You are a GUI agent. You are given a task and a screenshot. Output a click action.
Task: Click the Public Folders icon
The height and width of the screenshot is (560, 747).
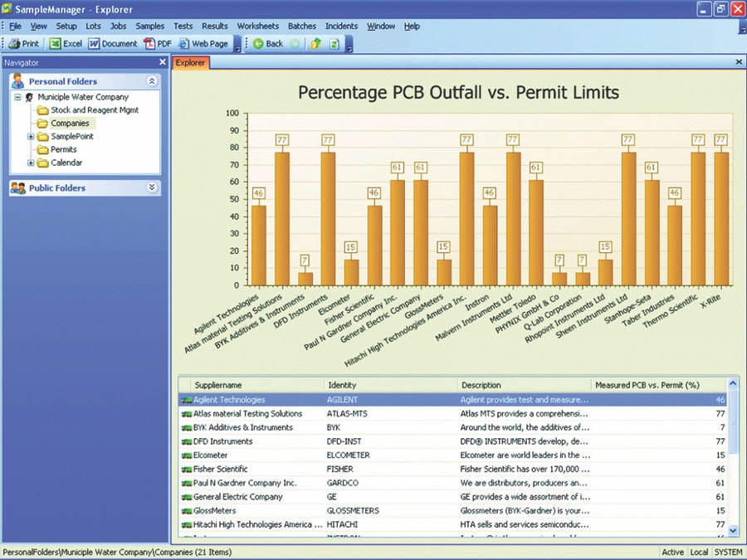[18, 187]
